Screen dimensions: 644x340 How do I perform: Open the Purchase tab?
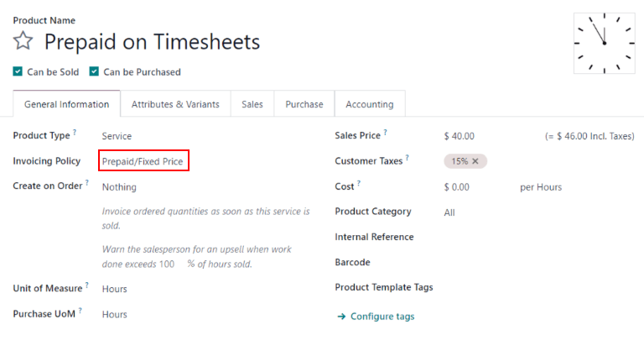pos(304,104)
